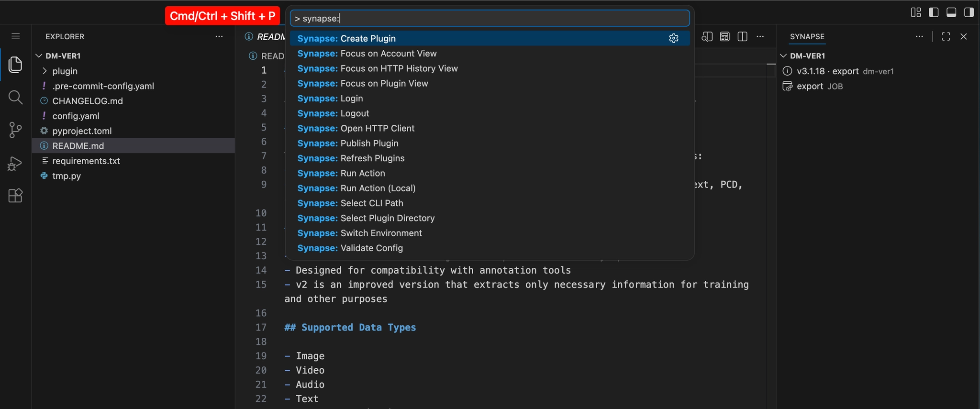Open the Explorer view in activity bar
This screenshot has height=409, width=980.
[x=15, y=65]
